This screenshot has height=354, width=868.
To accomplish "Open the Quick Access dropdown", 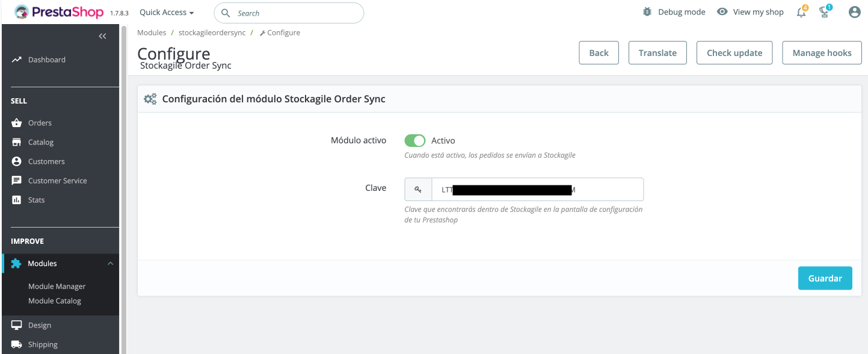I will 167,12.
